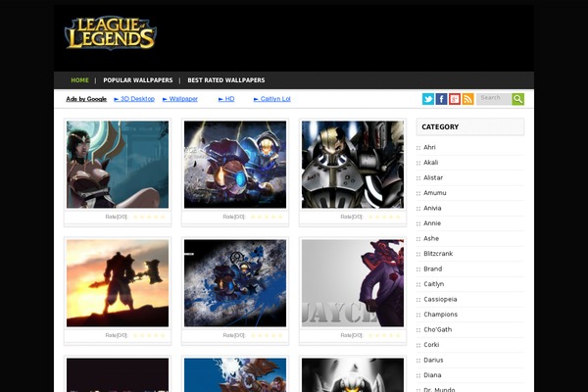Open the Annie category
The width and height of the screenshot is (588, 392).
click(x=432, y=223)
